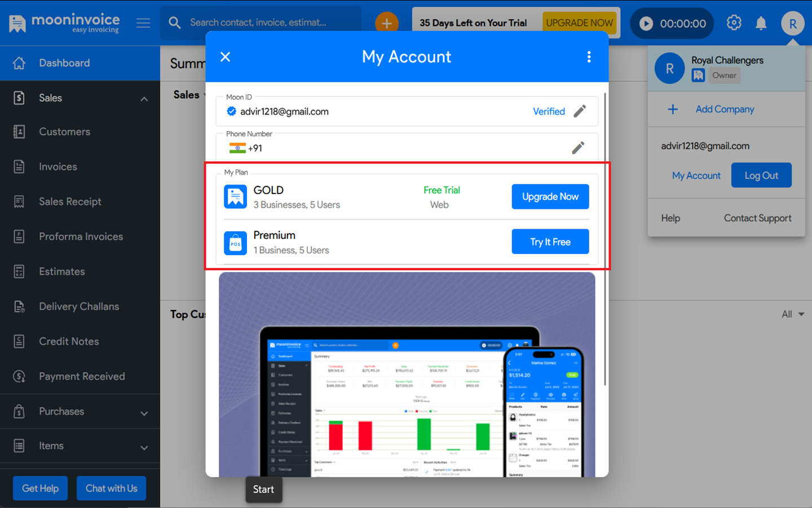Image resolution: width=812 pixels, height=508 pixels.
Task: Open the notifications bell
Action: [761, 23]
